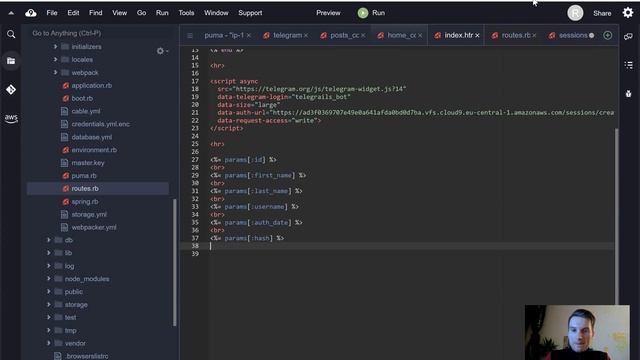Expand the vendor folder

[49, 343]
